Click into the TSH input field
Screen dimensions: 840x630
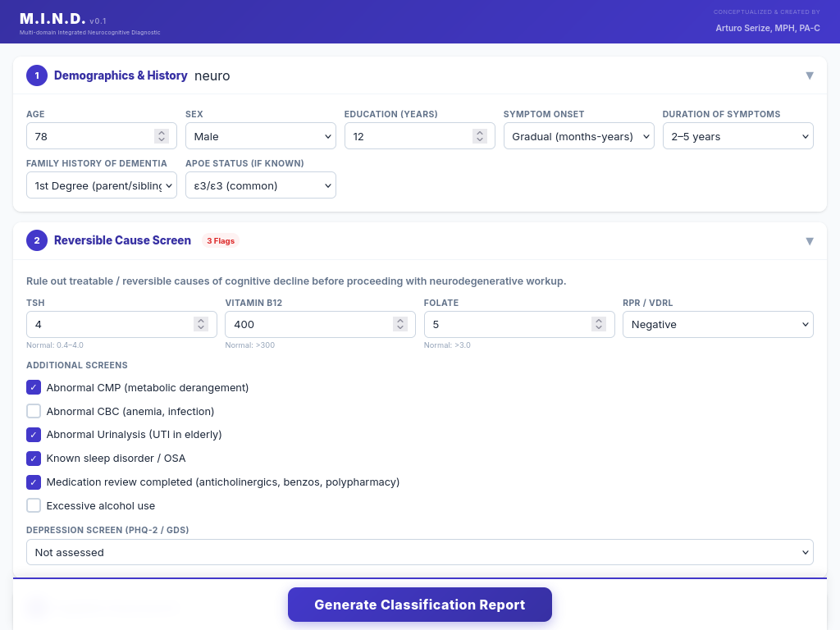107,324
